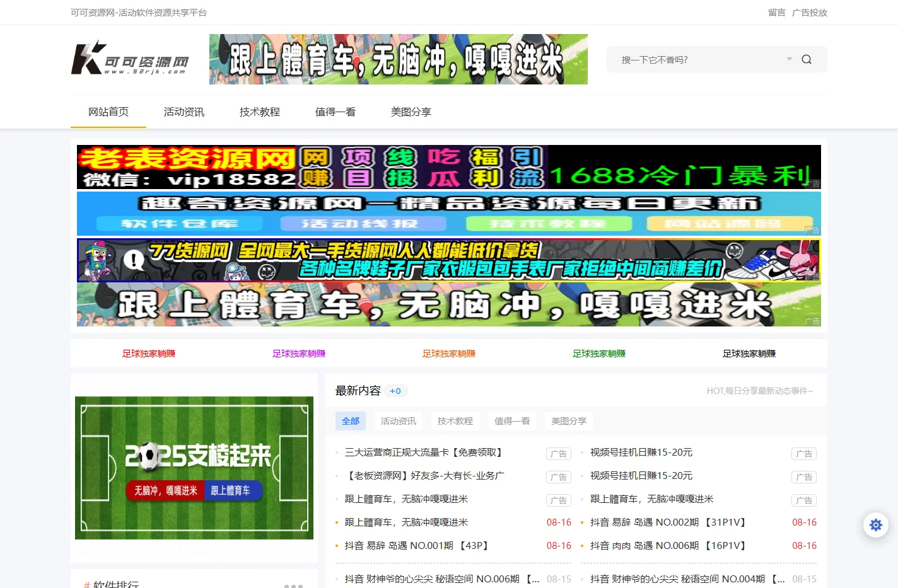898x588 pixels.
Task: Open the 老表资源网 banner ad
Action: click(x=449, y=167)
